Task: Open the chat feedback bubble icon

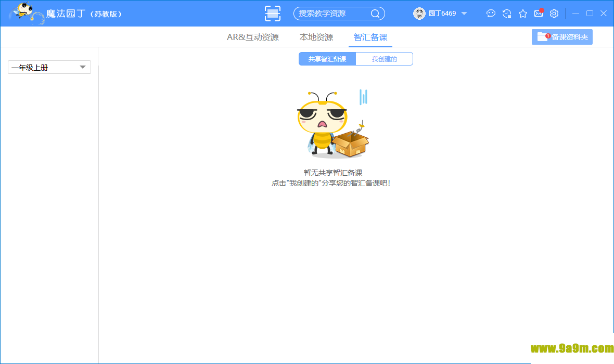Action: click(491, 14)
